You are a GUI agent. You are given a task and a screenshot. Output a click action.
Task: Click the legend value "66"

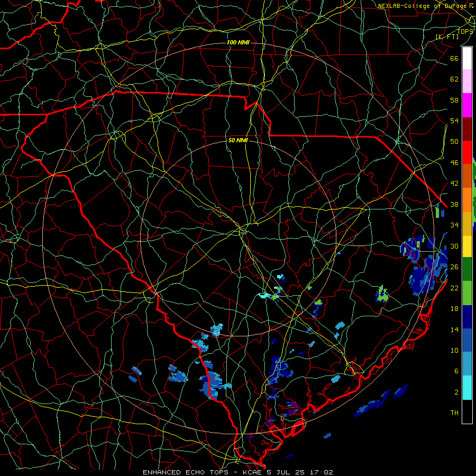pyautogui.click(x=454, y=58)
